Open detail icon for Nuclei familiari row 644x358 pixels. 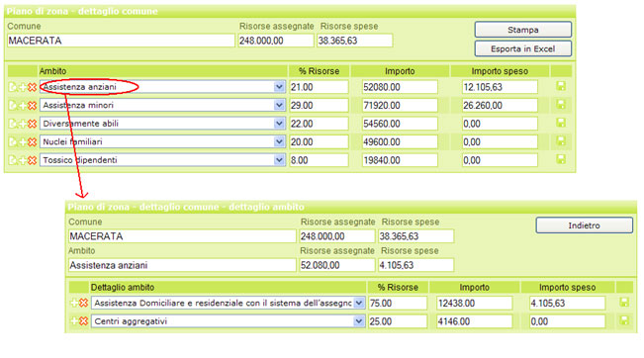click(x=13, y=142)
